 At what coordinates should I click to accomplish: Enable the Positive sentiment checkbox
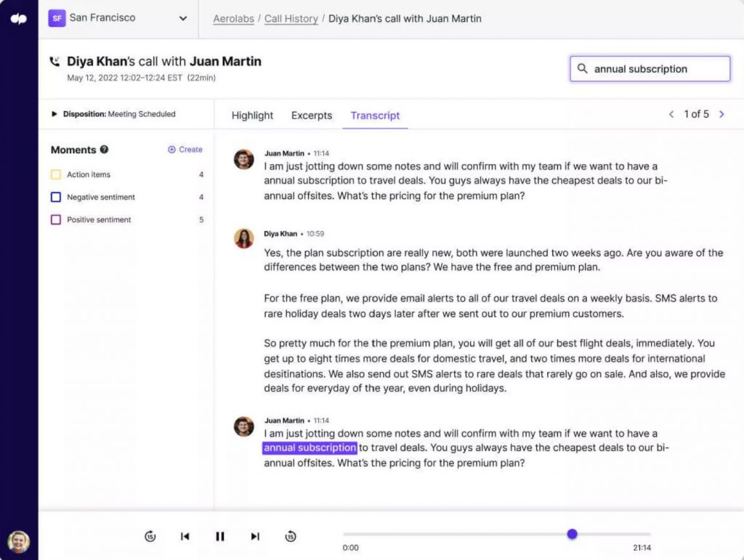tap(56, 219)
